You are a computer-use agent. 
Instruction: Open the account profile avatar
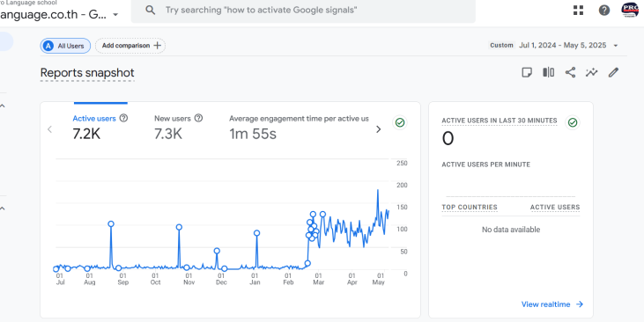pyautogui.click(x=630, y=10)
